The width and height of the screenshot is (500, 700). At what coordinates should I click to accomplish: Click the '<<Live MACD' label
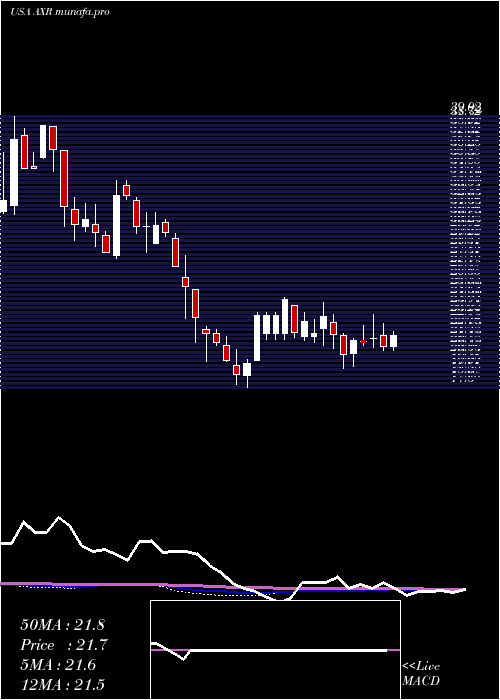click(x=421, y=673)
